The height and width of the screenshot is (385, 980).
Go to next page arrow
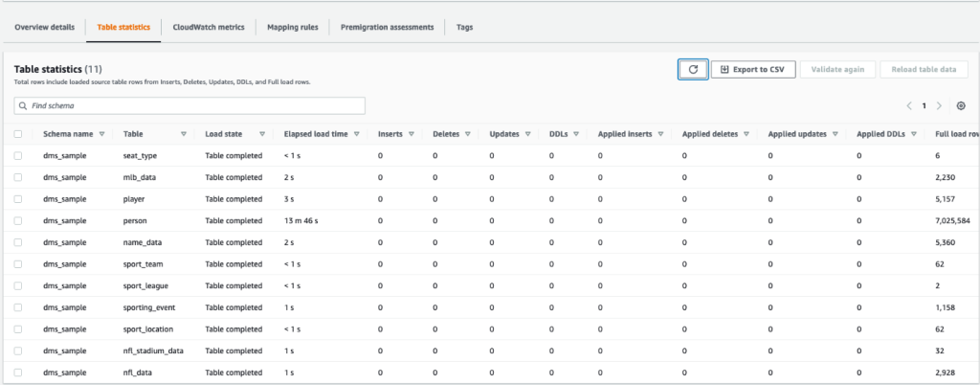[939, 106]
